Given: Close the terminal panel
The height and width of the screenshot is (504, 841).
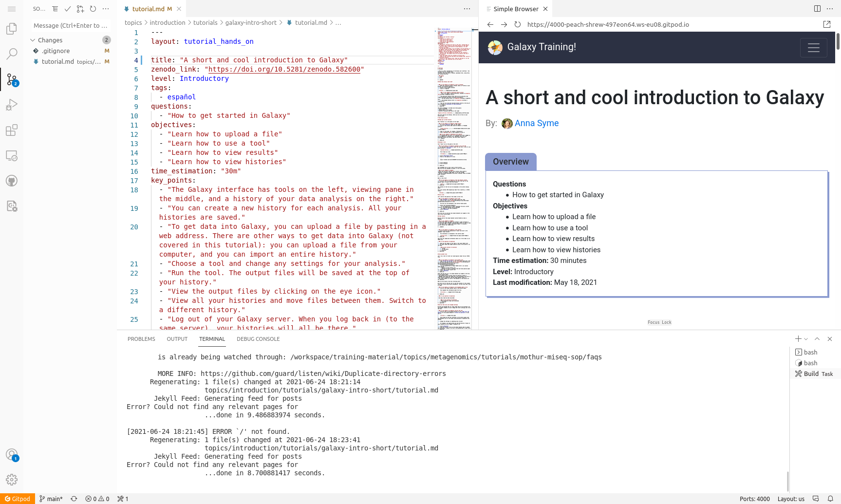Looking at the screenshot, I should [830, 339].
